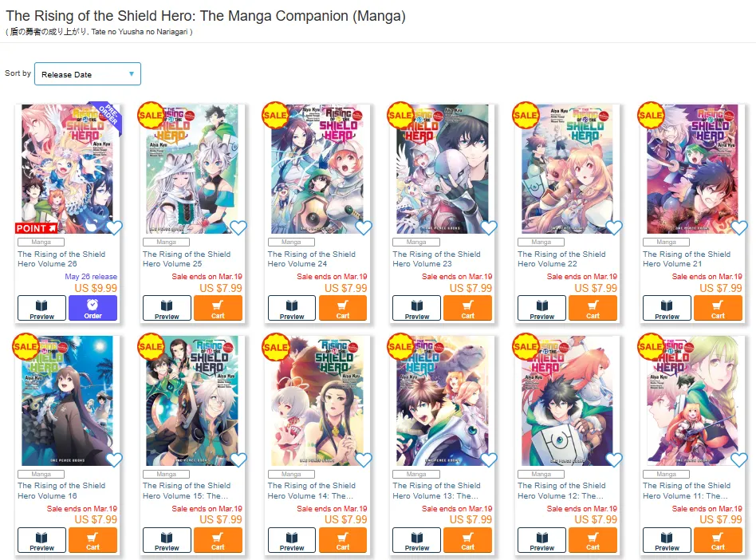The width and height of the screenshot is (756, 560).
Task: Preview Volume 21 with book icon
Action: click(x=667, y=308)
